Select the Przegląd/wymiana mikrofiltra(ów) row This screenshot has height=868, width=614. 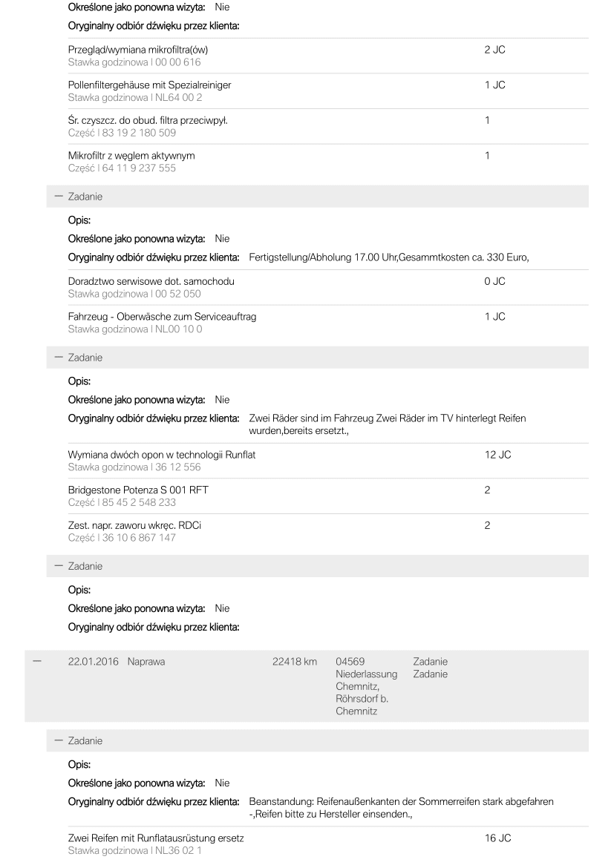pos(328,56)
